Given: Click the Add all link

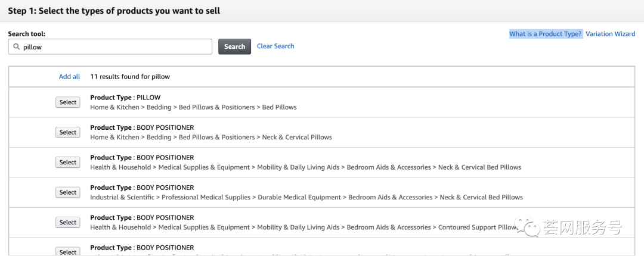Looking at the screenshot, I should click(69, 77).
